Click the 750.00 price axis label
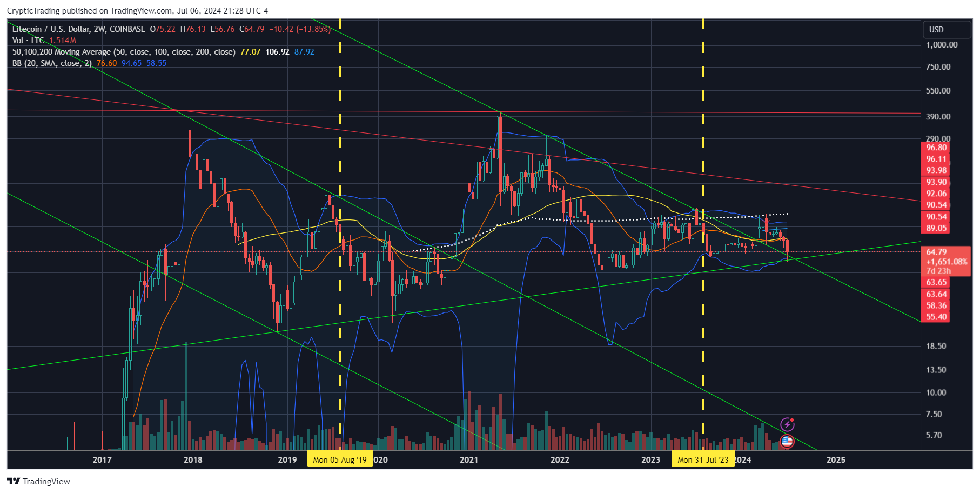Viewport: 980px width, 493px height. point(938,67)
